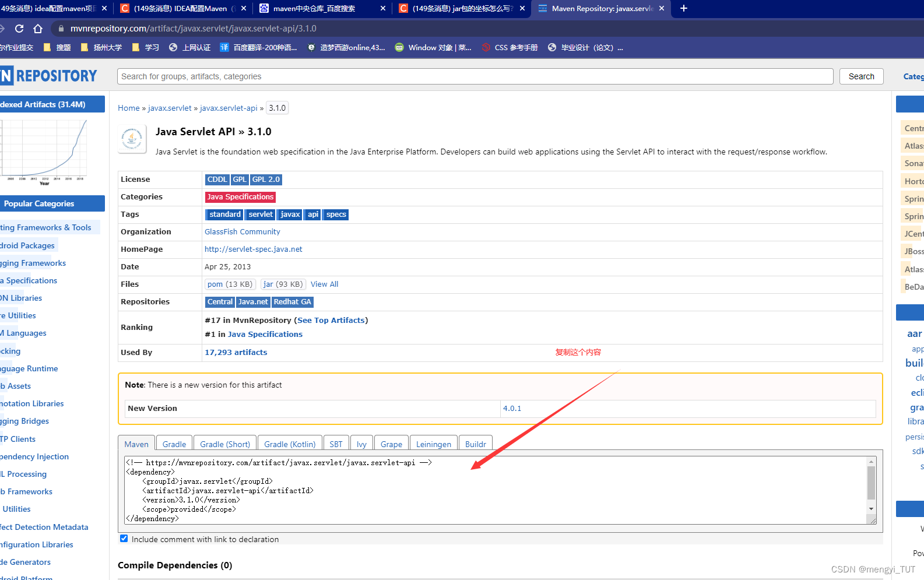Click the snippet box scroll-down arrow

[872, 509]
